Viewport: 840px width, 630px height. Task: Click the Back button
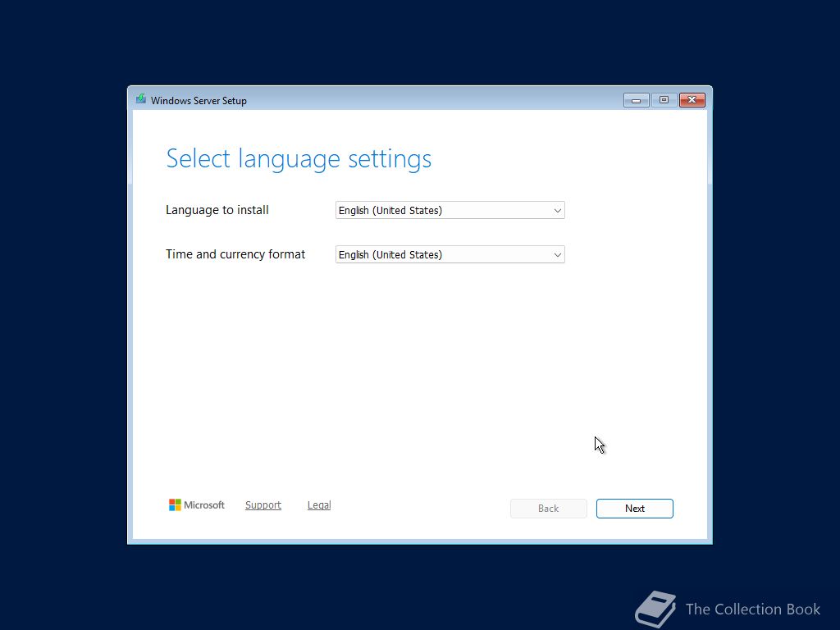(549, 509)
